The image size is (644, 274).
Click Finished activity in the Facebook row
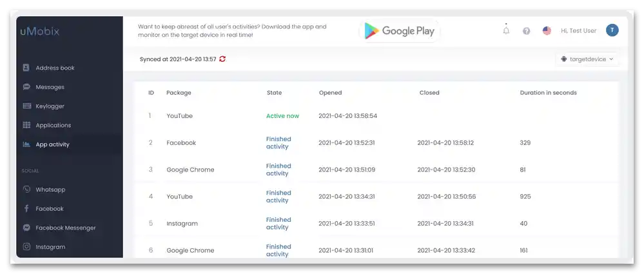point(278,143)
